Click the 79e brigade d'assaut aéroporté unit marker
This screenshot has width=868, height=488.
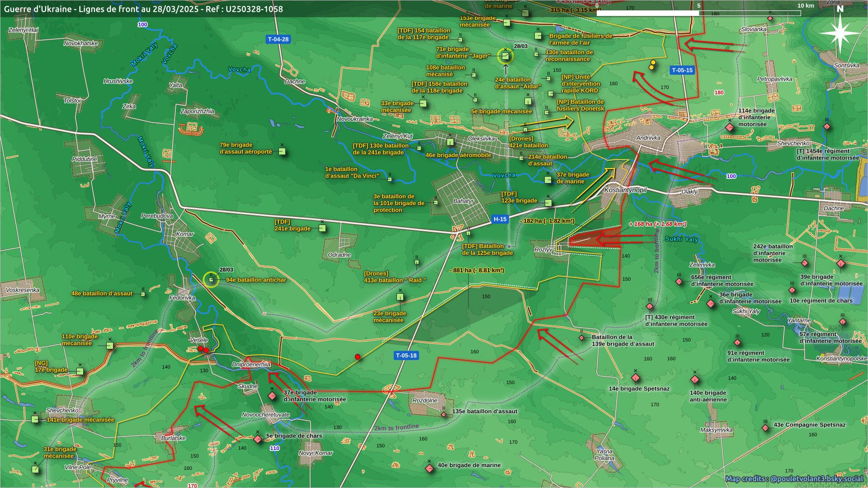click(x=282, y=151)
